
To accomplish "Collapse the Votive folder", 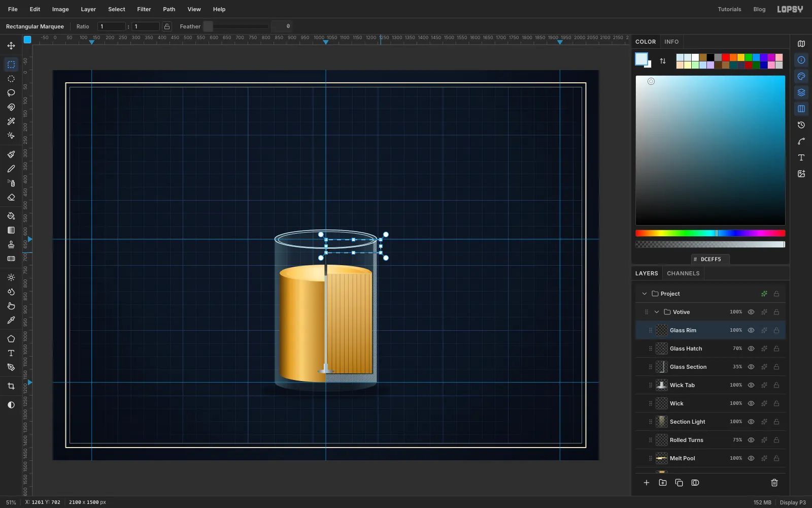I will click(657, 312).
